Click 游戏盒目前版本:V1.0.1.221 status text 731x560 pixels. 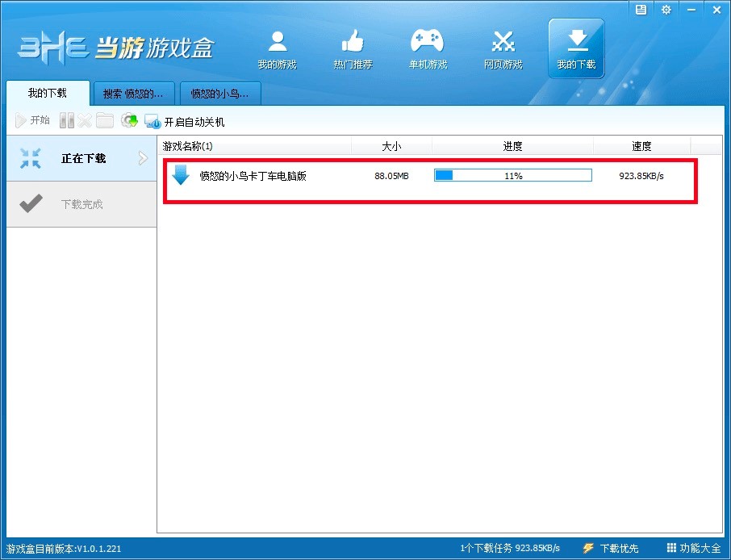pos(64,549)
